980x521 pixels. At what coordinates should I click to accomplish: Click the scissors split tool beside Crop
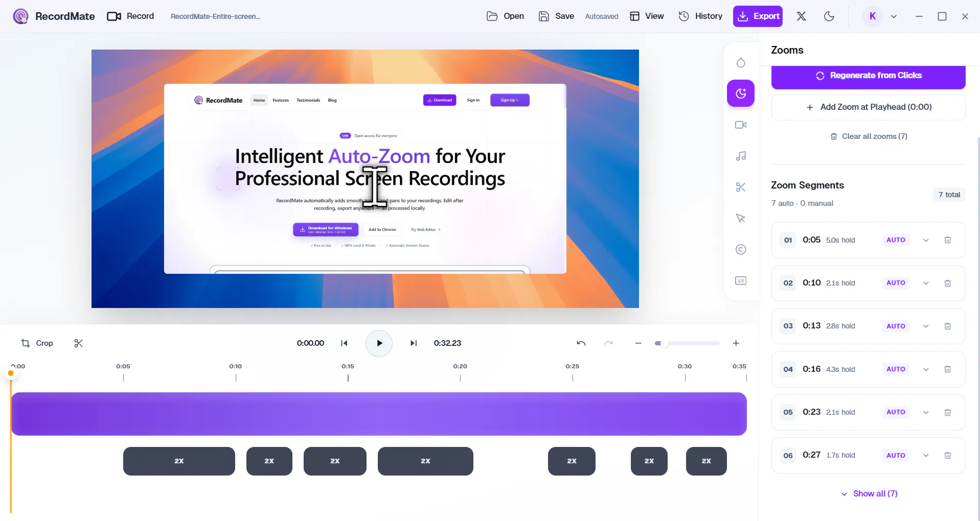(78, 343)
